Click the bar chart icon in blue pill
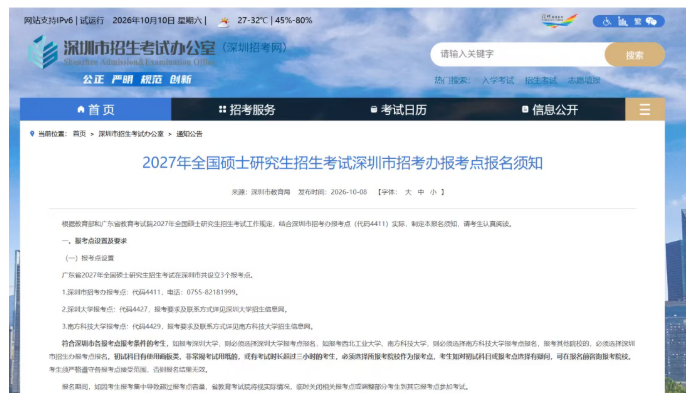 tap(622, 21)
